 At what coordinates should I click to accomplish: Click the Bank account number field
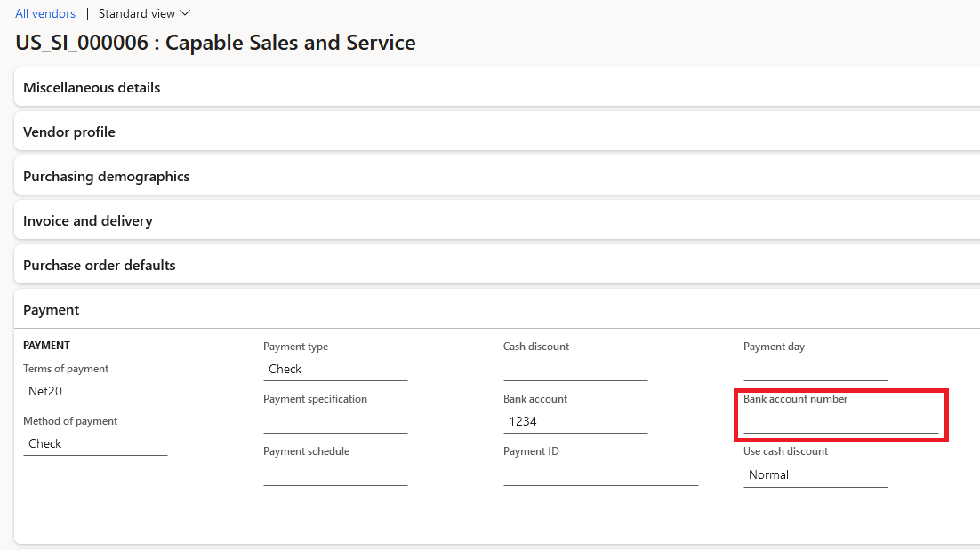point(840,421)
